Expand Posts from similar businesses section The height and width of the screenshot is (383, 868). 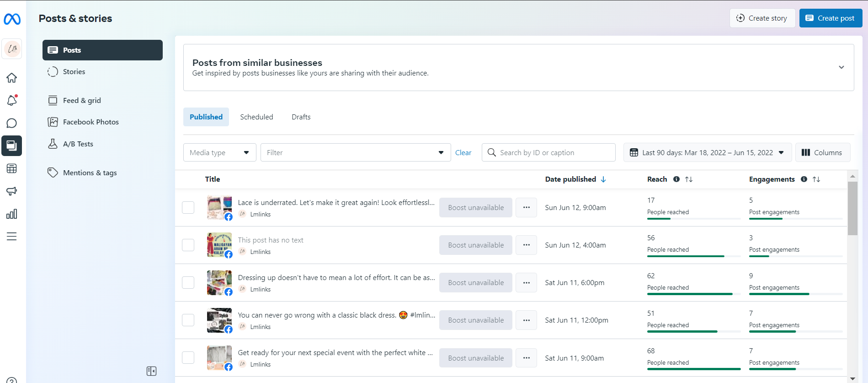[x=841, y=67]
